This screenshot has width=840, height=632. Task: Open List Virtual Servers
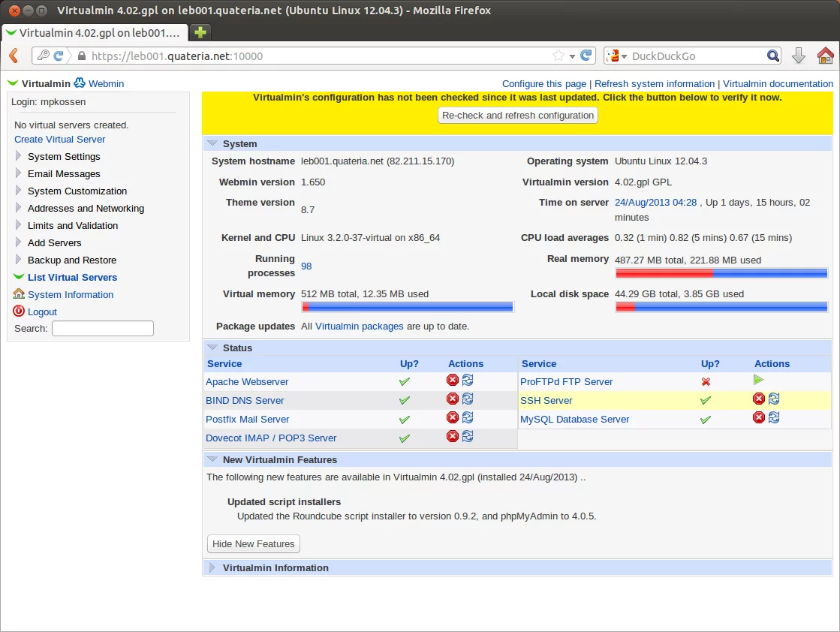tap(72, 278)
